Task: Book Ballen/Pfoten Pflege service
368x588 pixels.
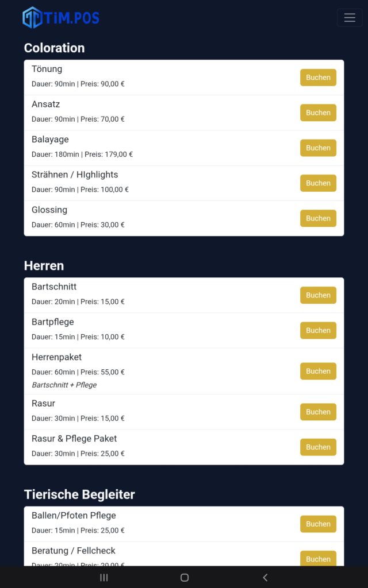Action: [318, 524]
